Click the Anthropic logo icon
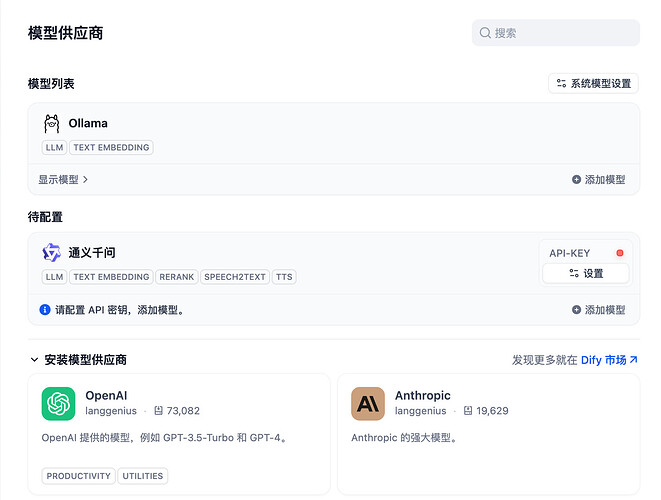This screenshot has width=661, height=500. (368, 403)
